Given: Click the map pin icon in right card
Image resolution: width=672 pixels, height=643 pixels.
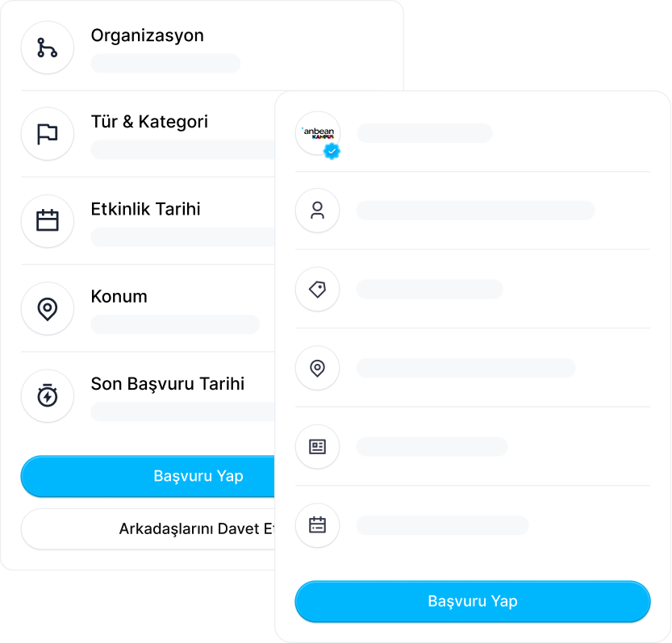Looking at the screenshot, I should click(318, 368).
